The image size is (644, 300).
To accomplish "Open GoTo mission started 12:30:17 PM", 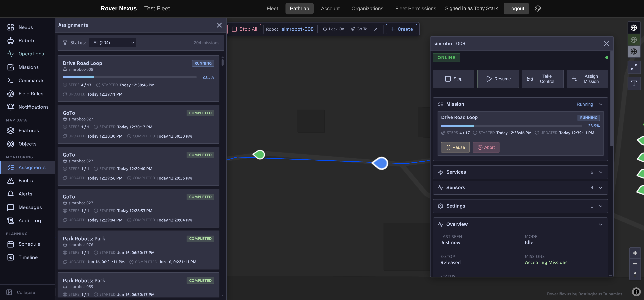I will 138,124.
